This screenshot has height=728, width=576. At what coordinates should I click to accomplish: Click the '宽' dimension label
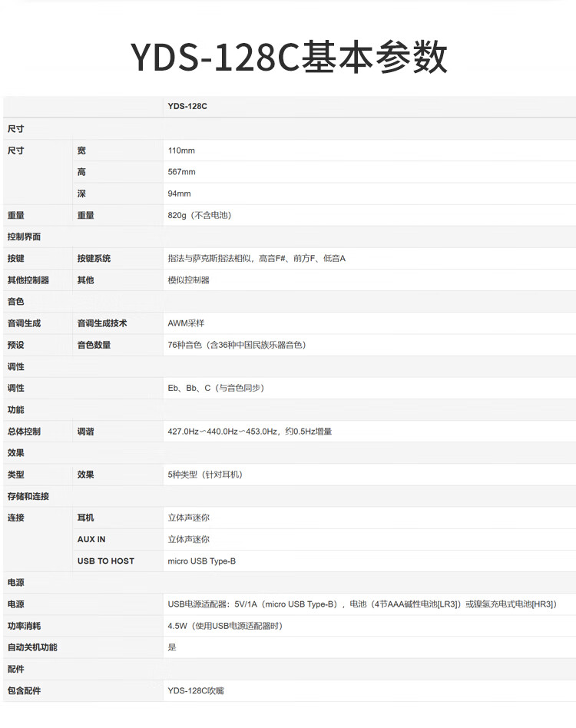pyautogui.click(x=81, y=151)
